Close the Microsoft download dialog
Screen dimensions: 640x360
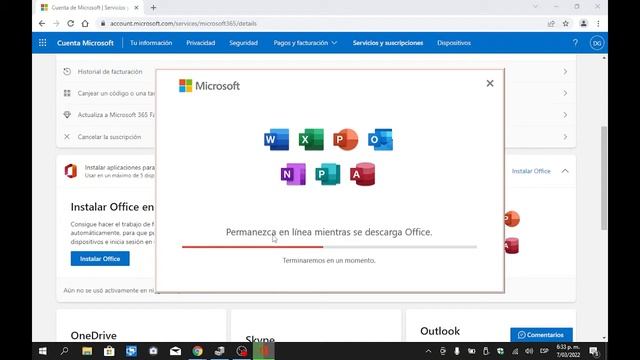click(490, 83)
